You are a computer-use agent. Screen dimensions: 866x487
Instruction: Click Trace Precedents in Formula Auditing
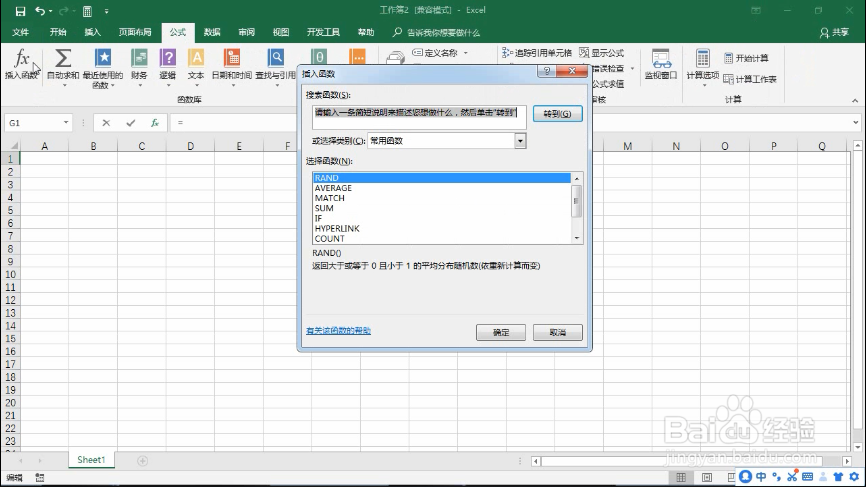coord(537,52)
